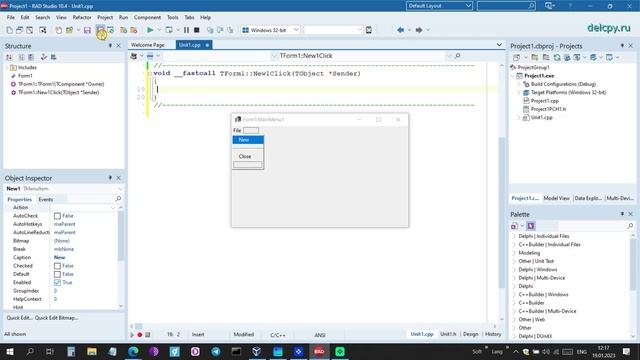Click the red record macro icon in status bar
This screenshot has width=640, height=360.
(x=140, y=335)
